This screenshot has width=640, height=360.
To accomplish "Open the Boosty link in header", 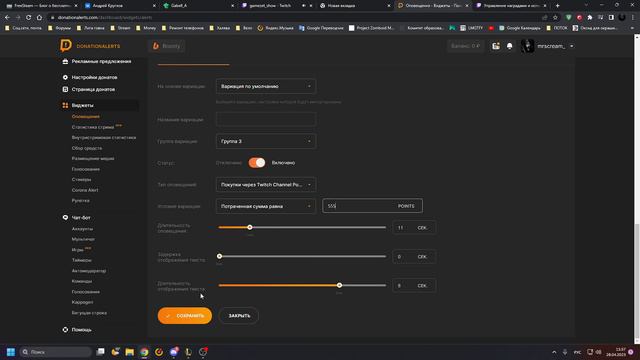I will click(x=167, y=46).
